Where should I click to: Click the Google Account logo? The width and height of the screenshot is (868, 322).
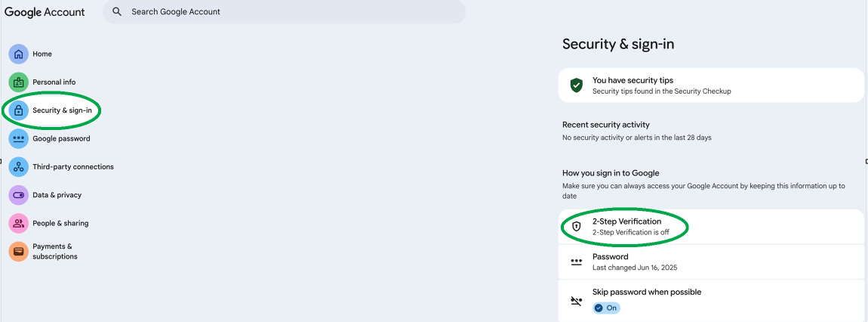[45, 12]
